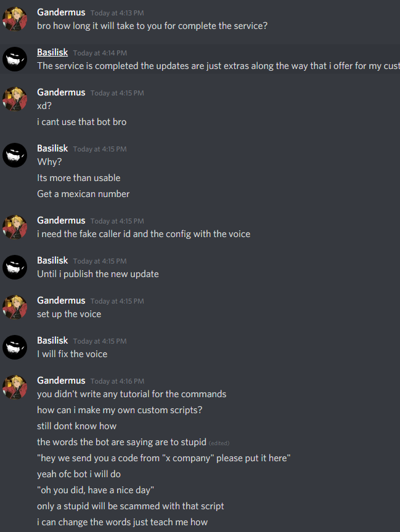400x532 pixels.
Task: Click Basilisk username above "Why?"
Action: [x=52, y=148]
